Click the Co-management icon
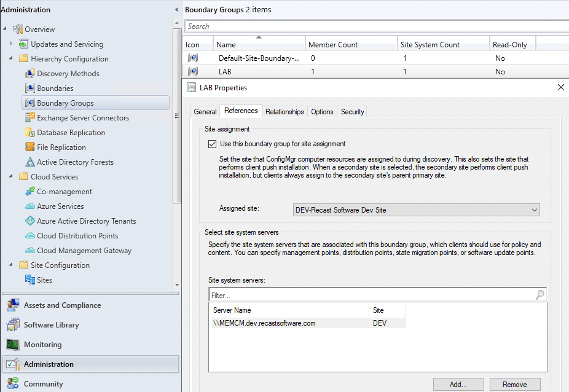This screenshot has height=392, width=569. click(x=30, y=192)
